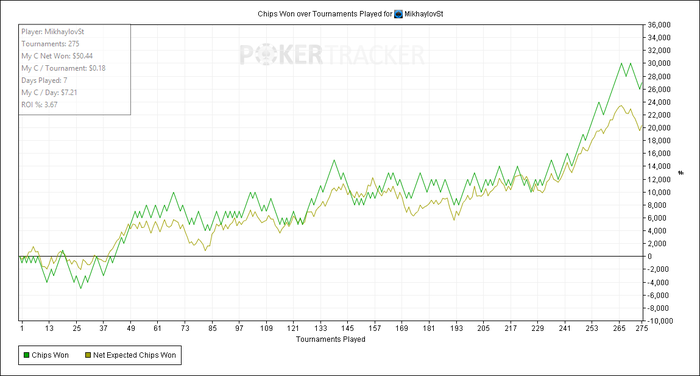Click the x-axis tick labeled 275
The height and width of the screenshot is (376, 700).
[x=642, y=328]
